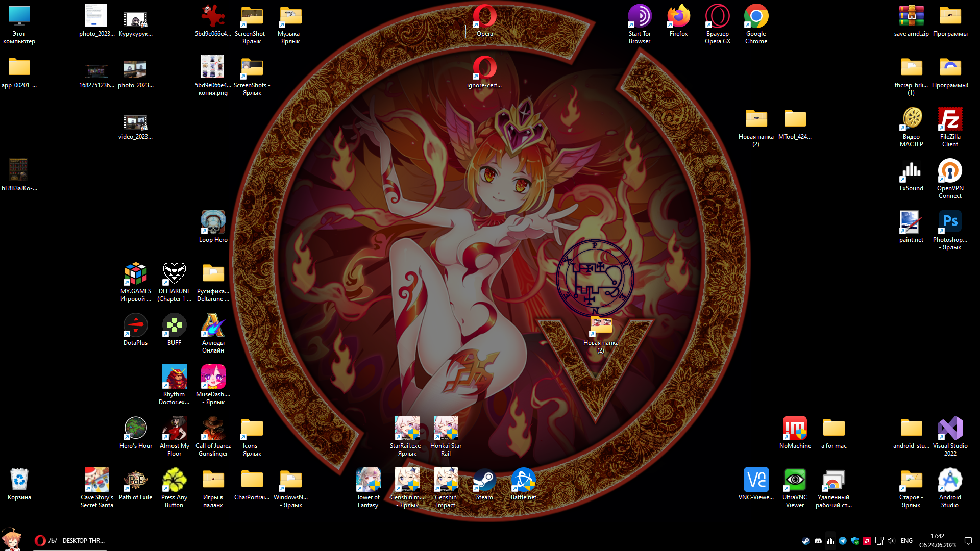Select the BUFF app shortcut

click(174, 330)
